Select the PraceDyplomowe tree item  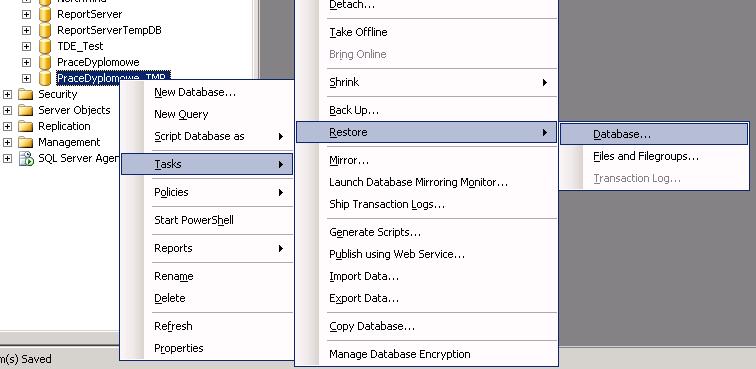(x=98, y=62)
